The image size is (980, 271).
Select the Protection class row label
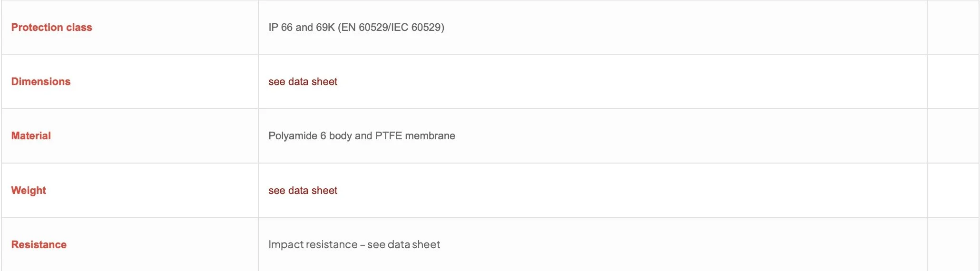tap(51, 28)
